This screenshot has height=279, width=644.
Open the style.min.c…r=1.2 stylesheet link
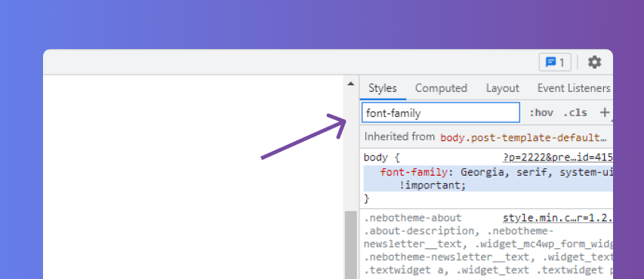558,218
